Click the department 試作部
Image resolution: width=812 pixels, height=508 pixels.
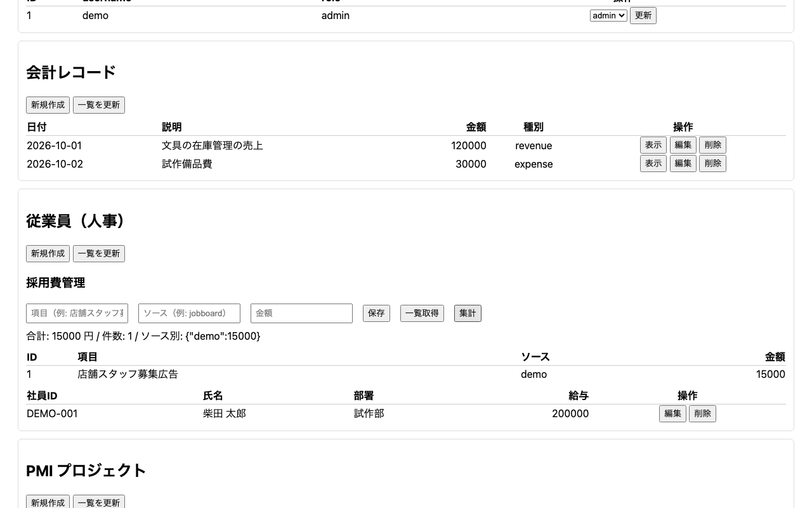369,413
